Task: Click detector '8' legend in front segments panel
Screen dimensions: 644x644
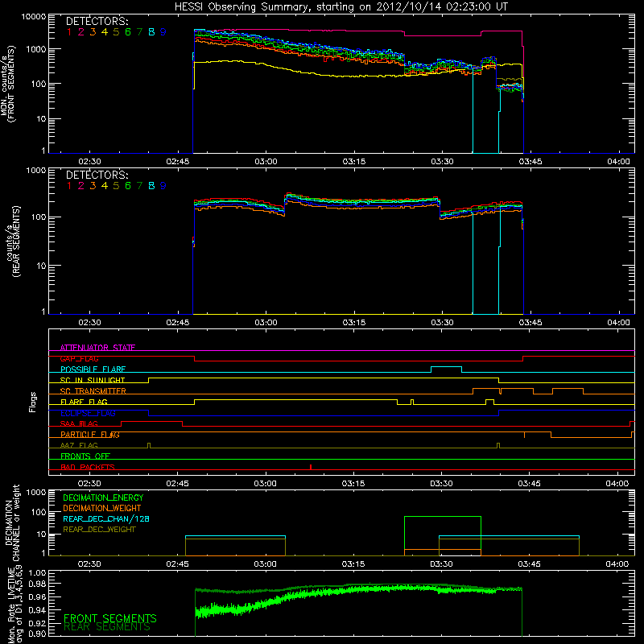Action: pos(151,32)
